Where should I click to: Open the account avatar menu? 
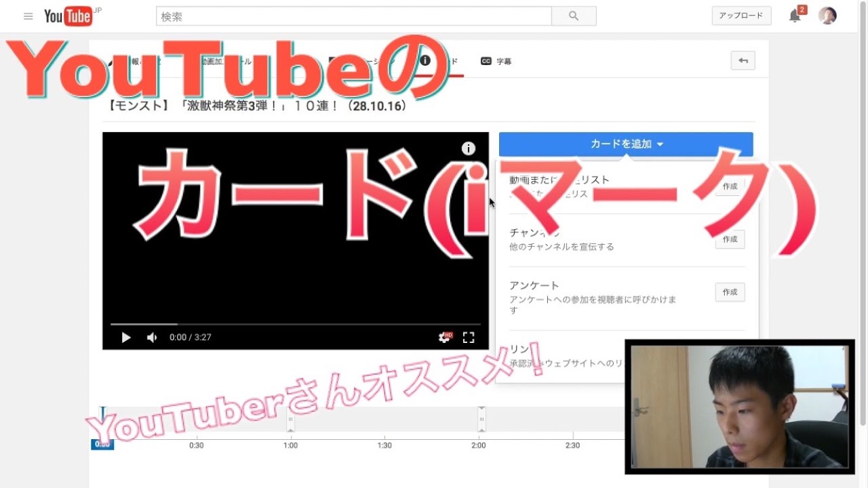click(x=827, y=16)
